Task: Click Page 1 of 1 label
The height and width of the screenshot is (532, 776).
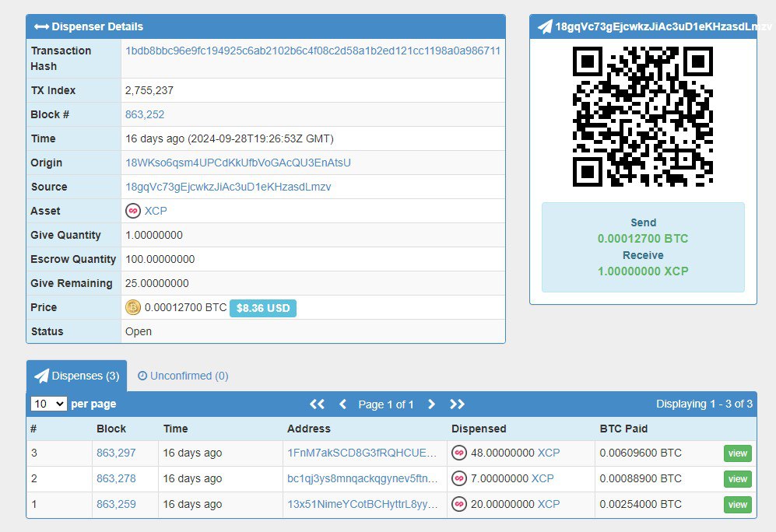Action: tap(386, 404)
